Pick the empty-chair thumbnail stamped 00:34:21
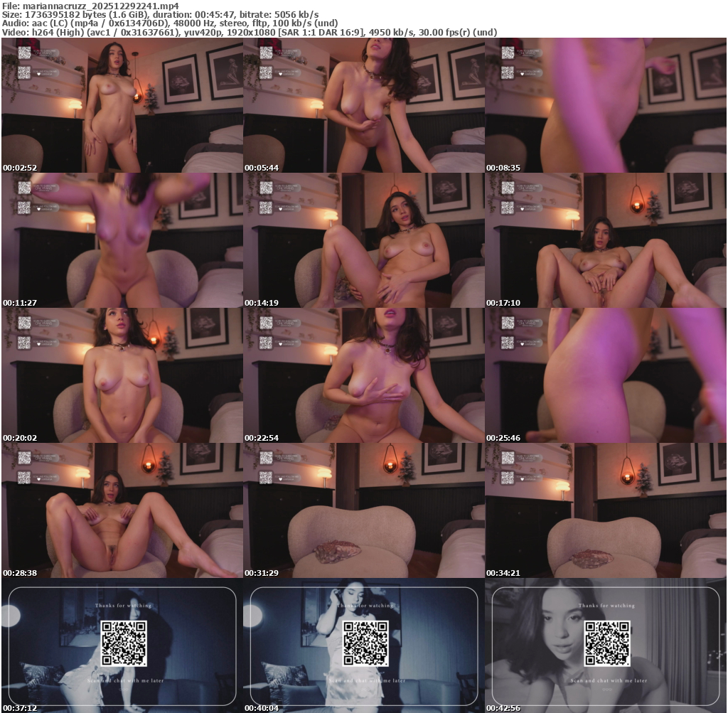 click(606, 510)
